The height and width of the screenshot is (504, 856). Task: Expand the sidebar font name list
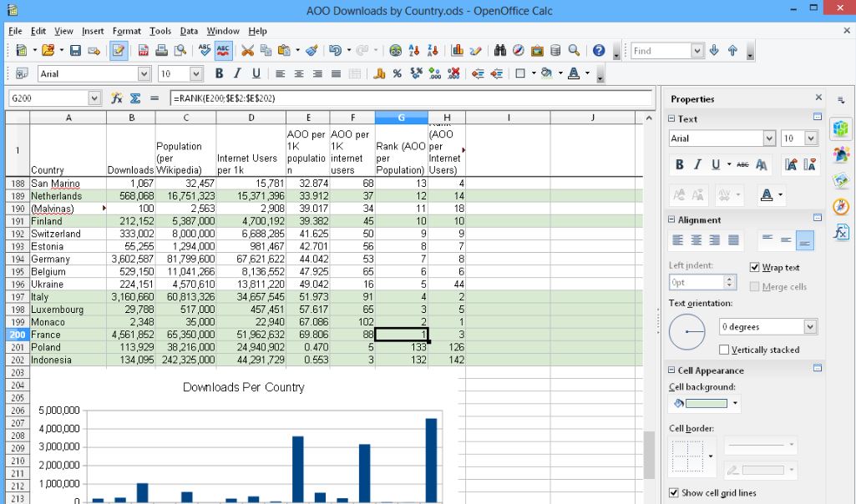tap(769, 139)
